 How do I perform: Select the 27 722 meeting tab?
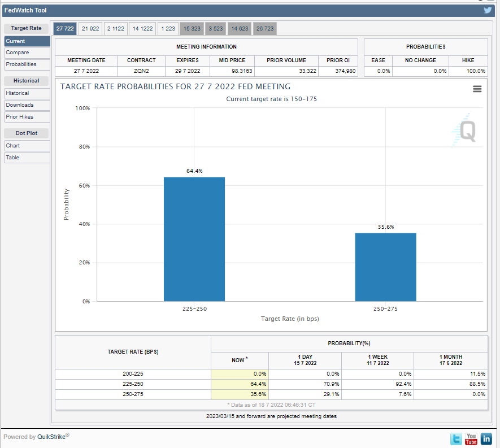64,28
